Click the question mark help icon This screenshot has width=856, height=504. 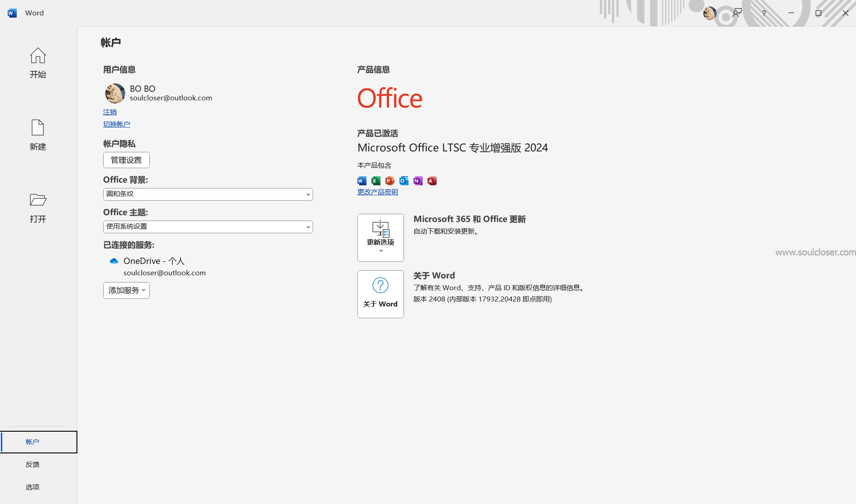click(x=764, y=13)
